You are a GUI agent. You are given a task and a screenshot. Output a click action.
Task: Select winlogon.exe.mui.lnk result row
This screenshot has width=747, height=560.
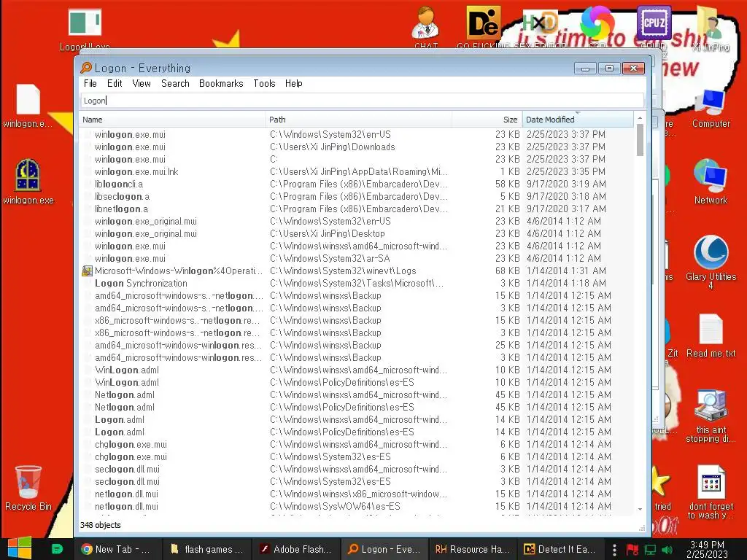(x=357, y=172)
